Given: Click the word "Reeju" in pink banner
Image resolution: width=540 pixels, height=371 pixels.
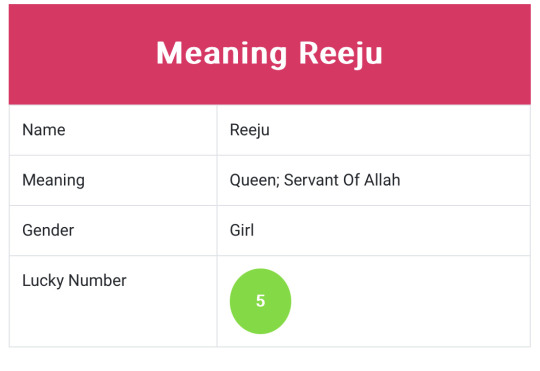Looking at the screenshot, I should (341, 53).
